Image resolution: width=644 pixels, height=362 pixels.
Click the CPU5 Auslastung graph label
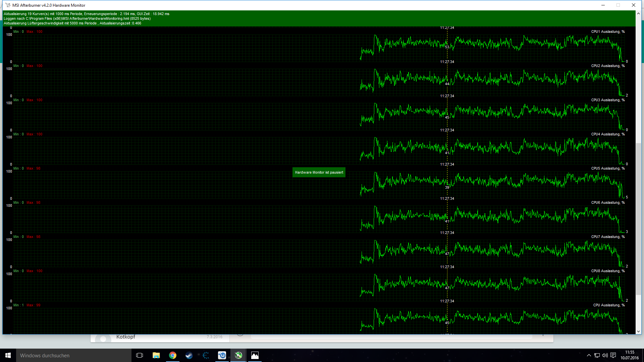[608, 168]
